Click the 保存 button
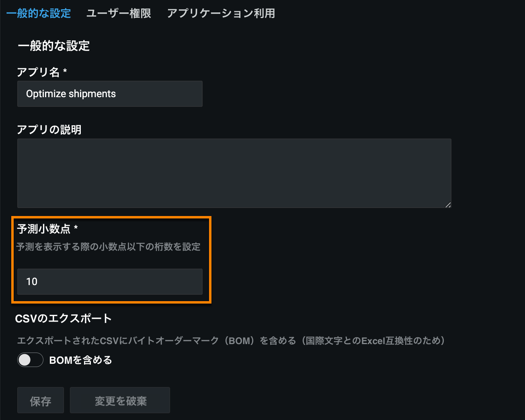The image size is (525, 420). pyautogui.click(x=40, y=400)
